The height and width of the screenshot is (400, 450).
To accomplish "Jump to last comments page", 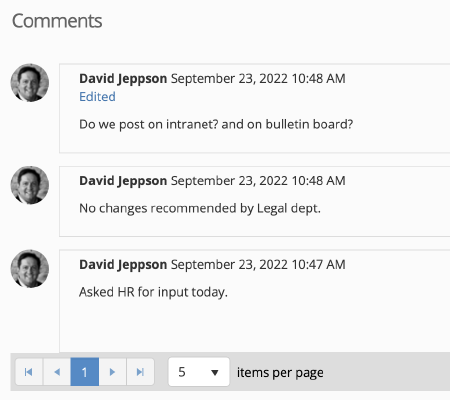I will (140, 372).
